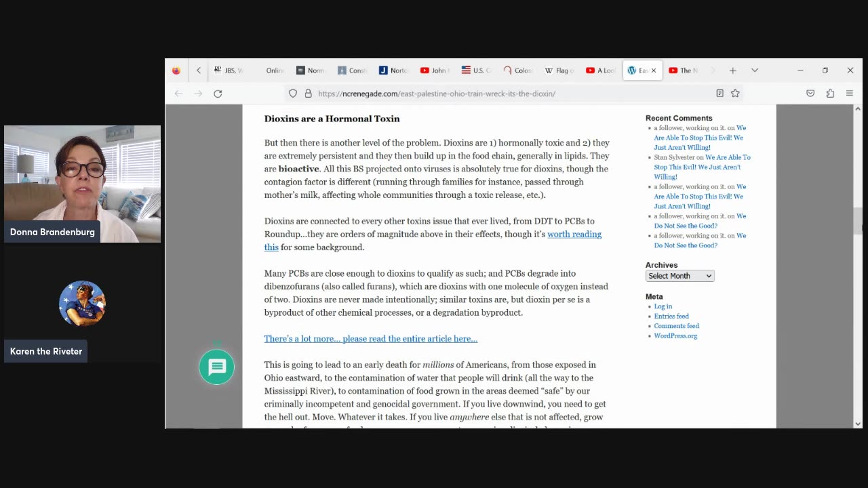868x488 pixels.
Task: Click the italic word 'millions'
Action: (438, 365)
